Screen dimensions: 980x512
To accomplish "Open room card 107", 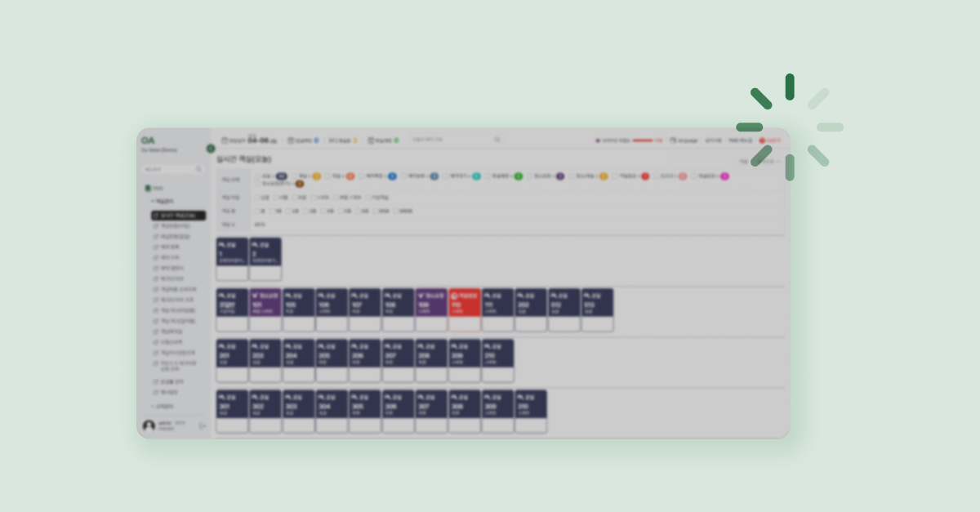I will click(365, 309).
